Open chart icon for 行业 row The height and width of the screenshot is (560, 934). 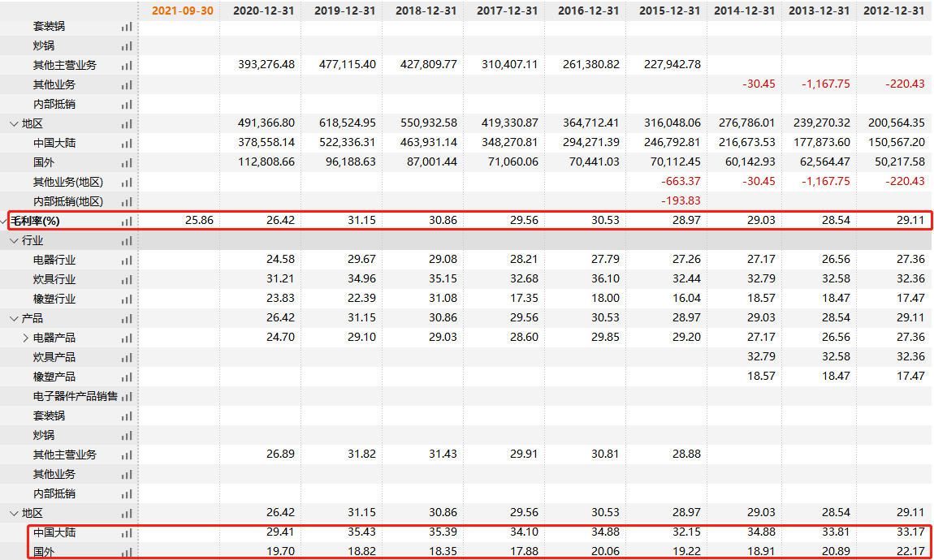[x=127, y=240]
